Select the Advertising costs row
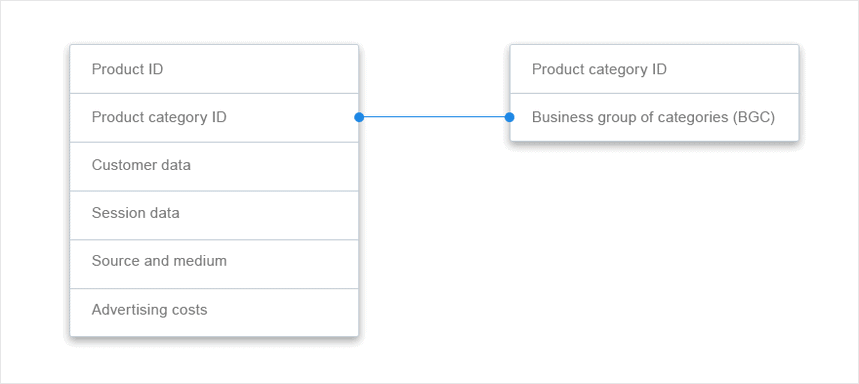This screenshot has width=859, height=384. [214, 312]
